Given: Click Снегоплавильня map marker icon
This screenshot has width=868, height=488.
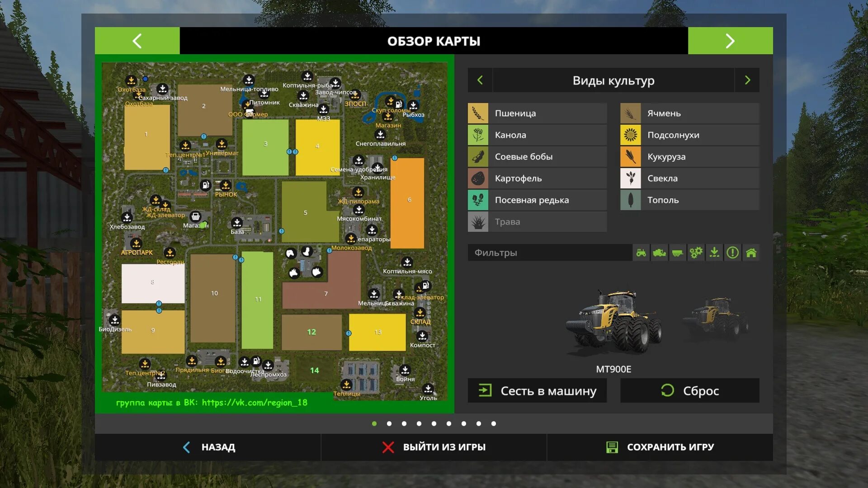Looking at the screenshot, I should tap(381, 135).
